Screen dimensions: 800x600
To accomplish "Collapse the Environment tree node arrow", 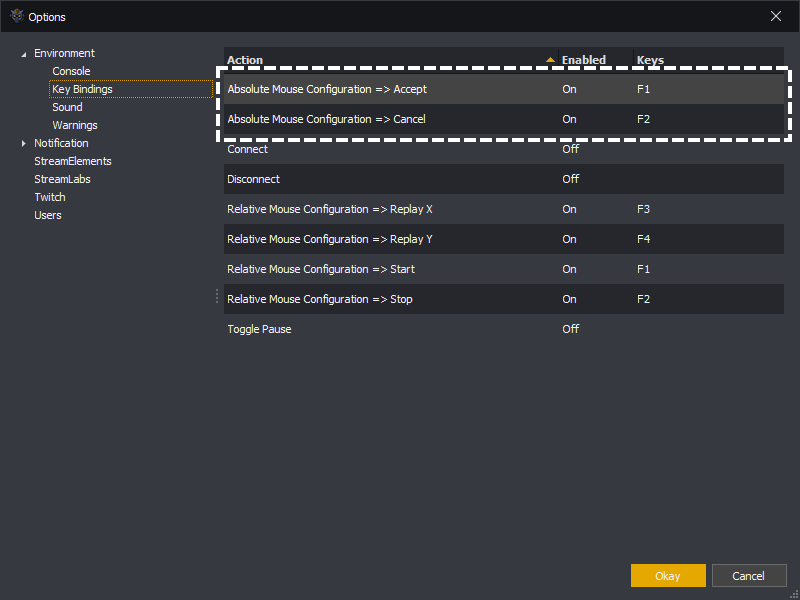I will click(23, 54).
